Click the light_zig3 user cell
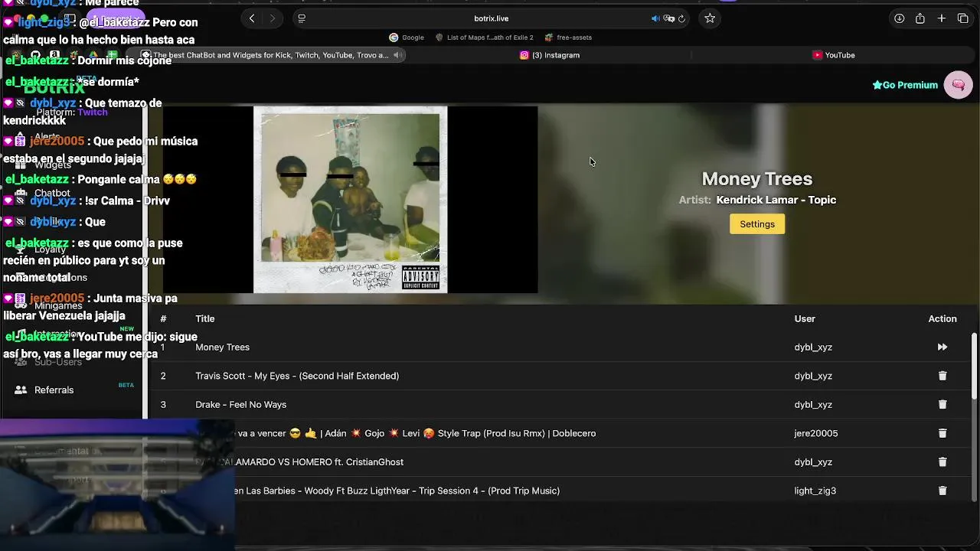The image size is (980, 551). click(815, 491)
